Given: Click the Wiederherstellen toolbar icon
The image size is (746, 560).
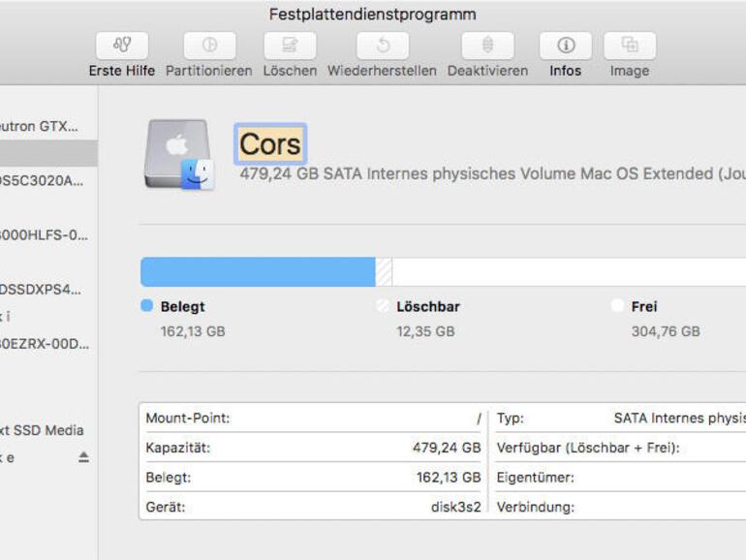Looking at the screenshot, I should (x=382, y=46).
